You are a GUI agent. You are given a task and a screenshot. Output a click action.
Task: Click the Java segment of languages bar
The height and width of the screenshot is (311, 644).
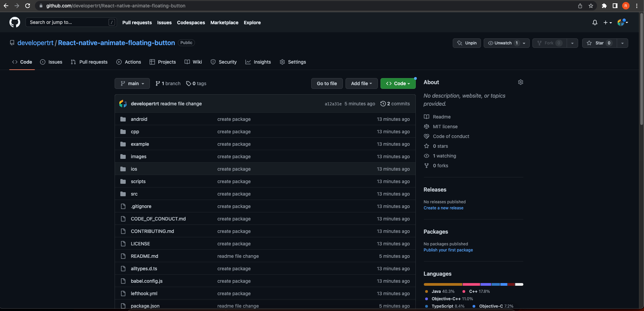[443, 284]
